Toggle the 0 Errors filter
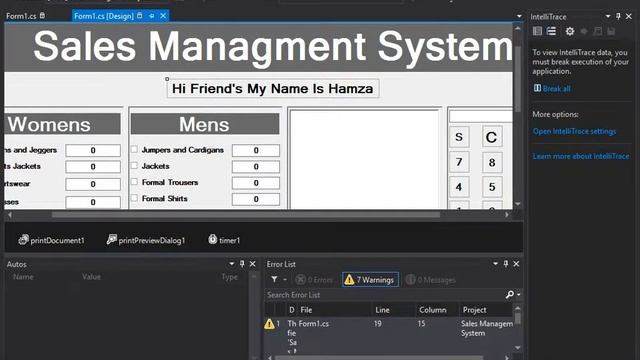Image resolution: width=640 pixels, height=360 pixels. point(314,280)
